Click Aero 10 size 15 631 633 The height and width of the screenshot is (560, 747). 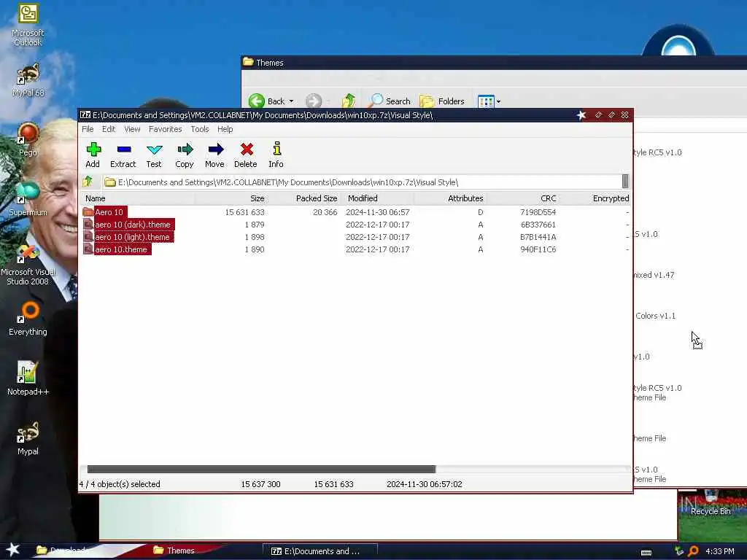click(x=244, y=212)
